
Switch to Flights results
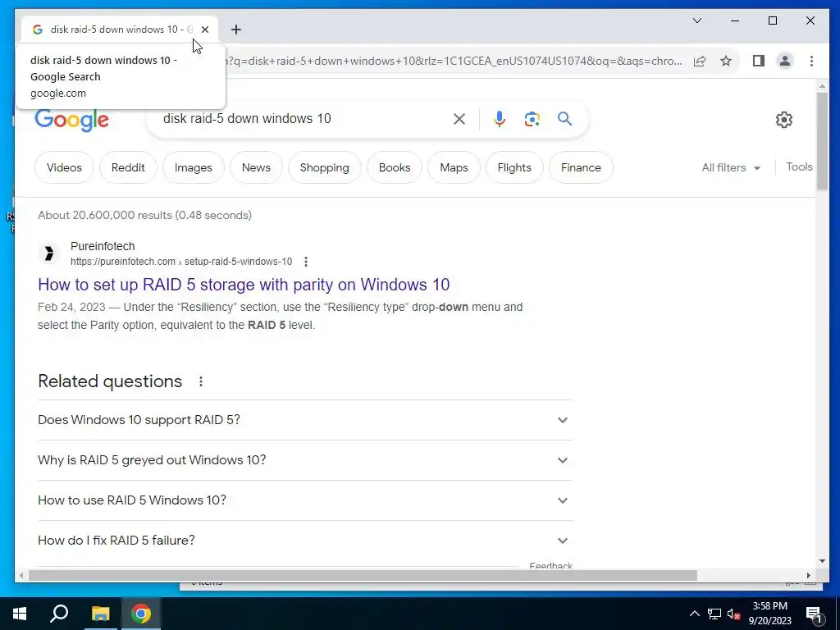514,167
